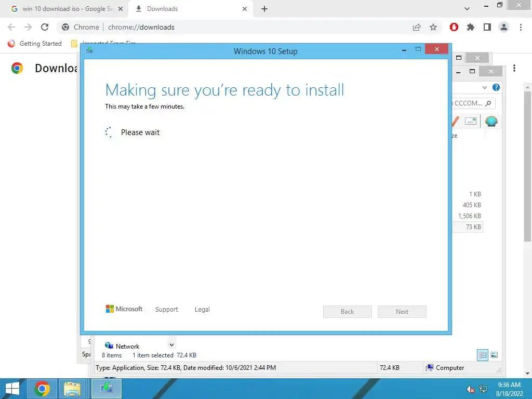This screenshot has width=532, height=399.
Task: Click the Microsoft logo in setup window
Action: 124,309
